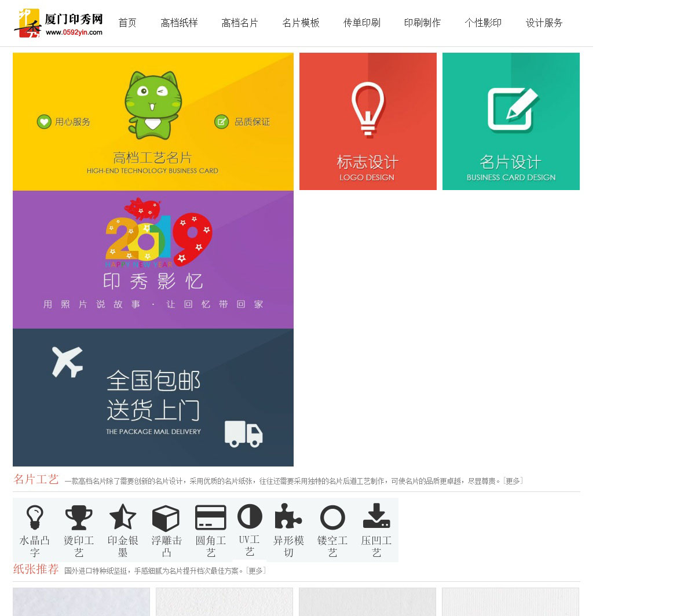Select the pencil-edit icon on 名片设计 tile
The height and width of the screenshot is (616, 695).
[x=513, y=110]
